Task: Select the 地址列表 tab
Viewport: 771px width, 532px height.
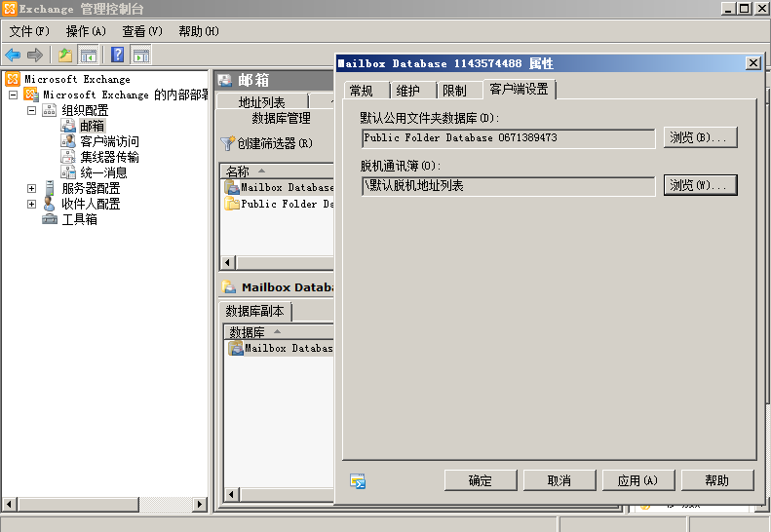Action: 261,101
